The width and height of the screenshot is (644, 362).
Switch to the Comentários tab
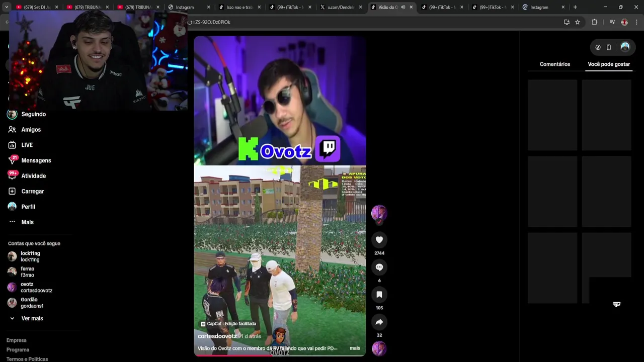(x=555, y=64)
